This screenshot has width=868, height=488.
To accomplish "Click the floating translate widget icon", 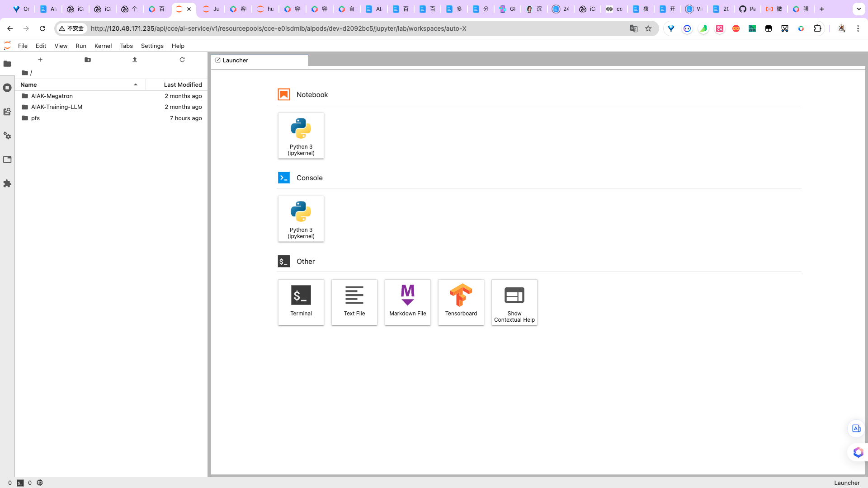I will tap(856, 428).
